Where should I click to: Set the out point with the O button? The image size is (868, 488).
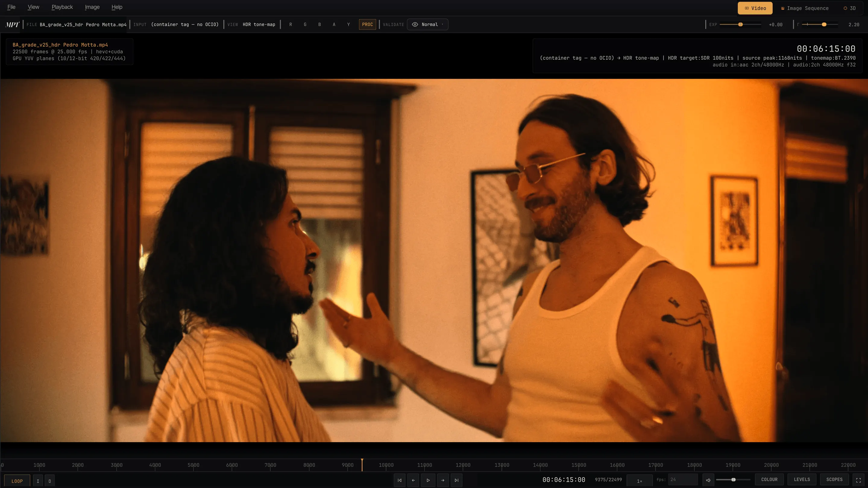[x=49, y=481]
